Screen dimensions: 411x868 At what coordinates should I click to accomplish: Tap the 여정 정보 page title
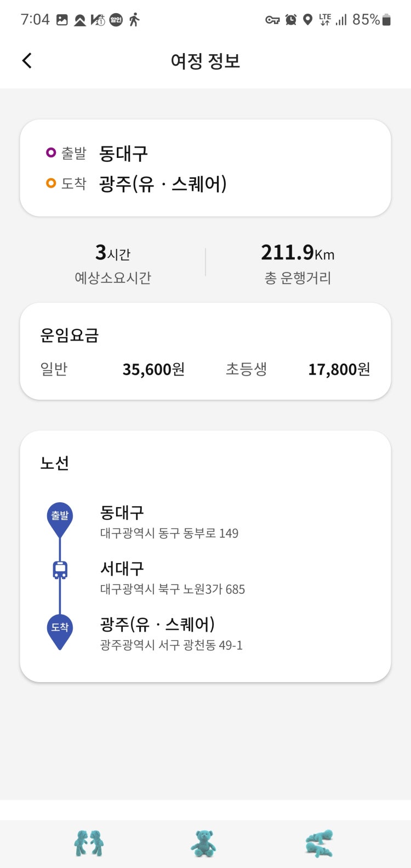(206, 60)
